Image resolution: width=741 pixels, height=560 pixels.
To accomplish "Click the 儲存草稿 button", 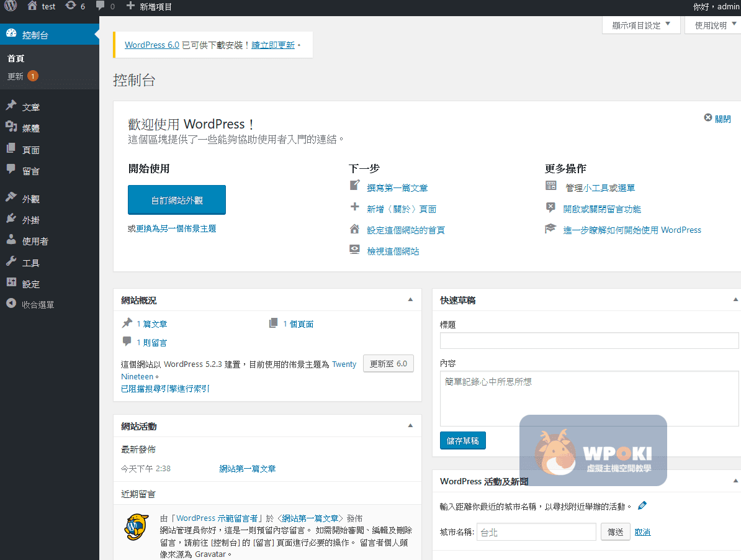I will tap(463, 441).
